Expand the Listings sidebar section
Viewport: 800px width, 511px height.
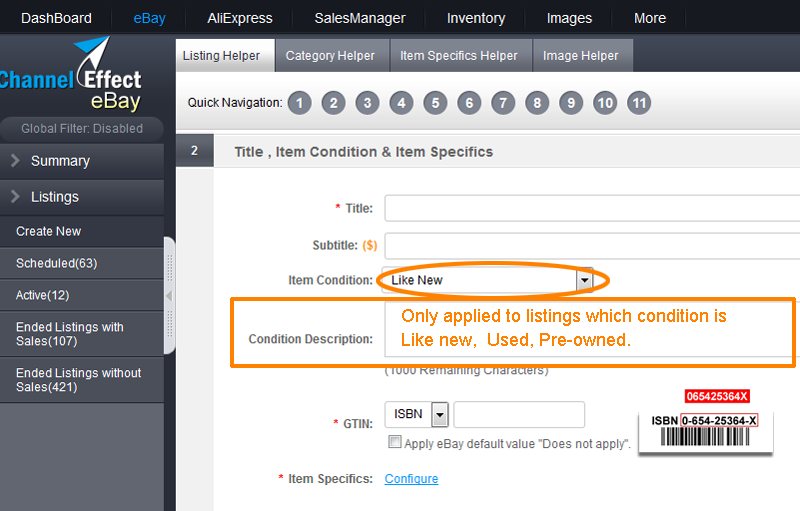pos(82,197)
